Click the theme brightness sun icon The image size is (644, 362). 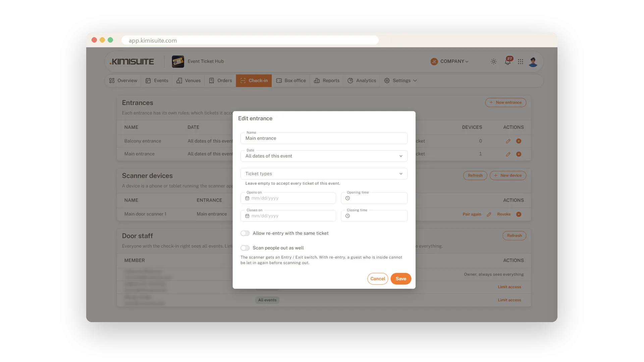(493, 62)
